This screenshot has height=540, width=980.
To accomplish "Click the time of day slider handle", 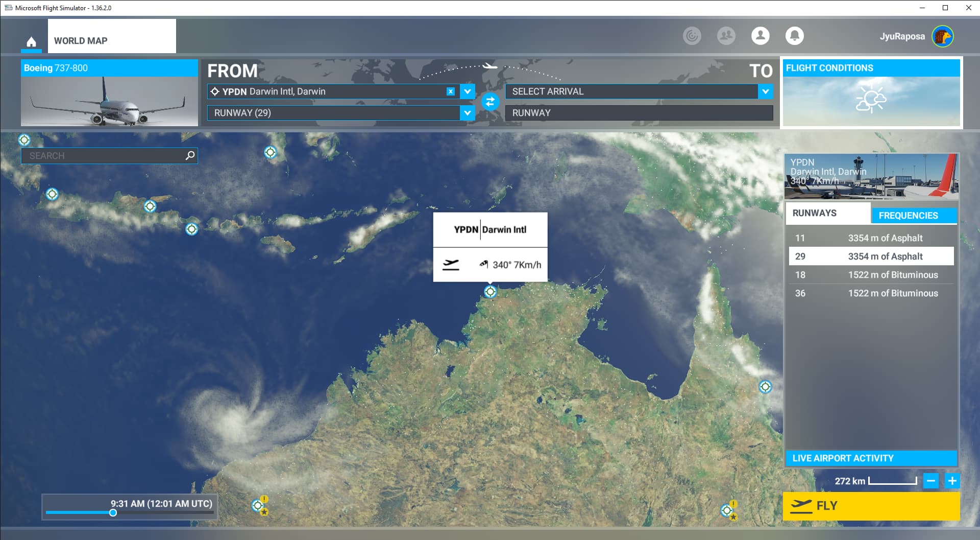I will pyautogui.click(x=113, y=513).
